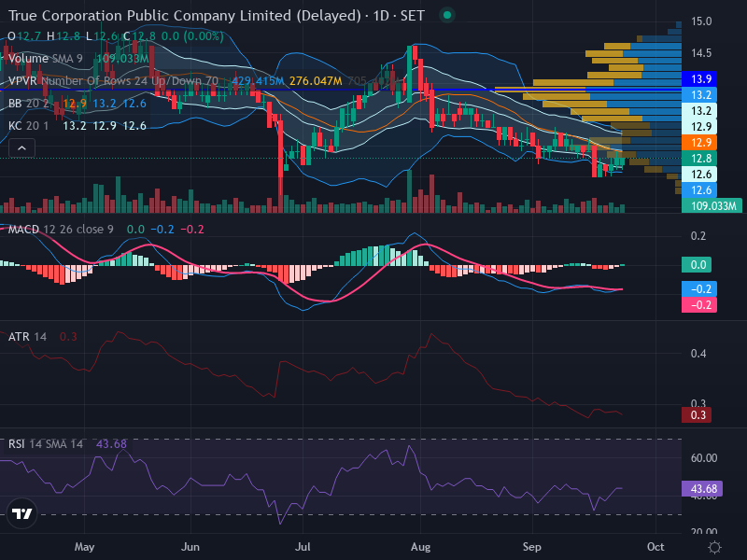Click the KC 20 1 indicator label
The image size is (747, 560).
click(x=28, y=126)
